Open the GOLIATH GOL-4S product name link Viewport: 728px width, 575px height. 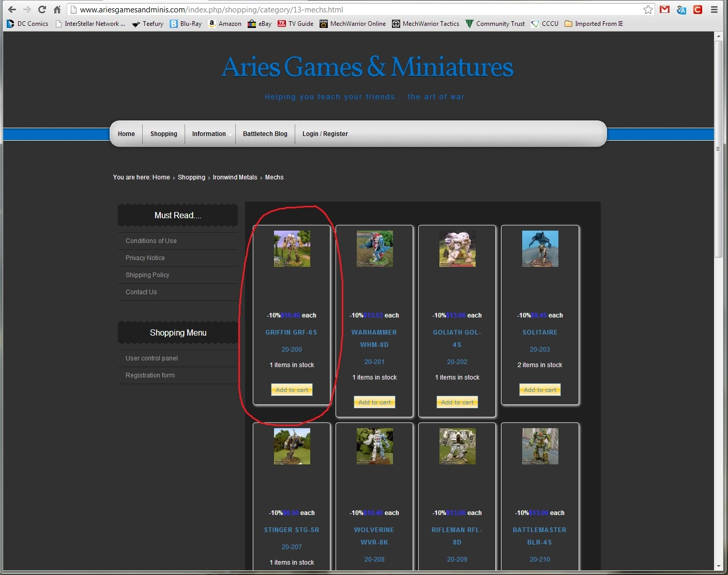click(457, 339)
